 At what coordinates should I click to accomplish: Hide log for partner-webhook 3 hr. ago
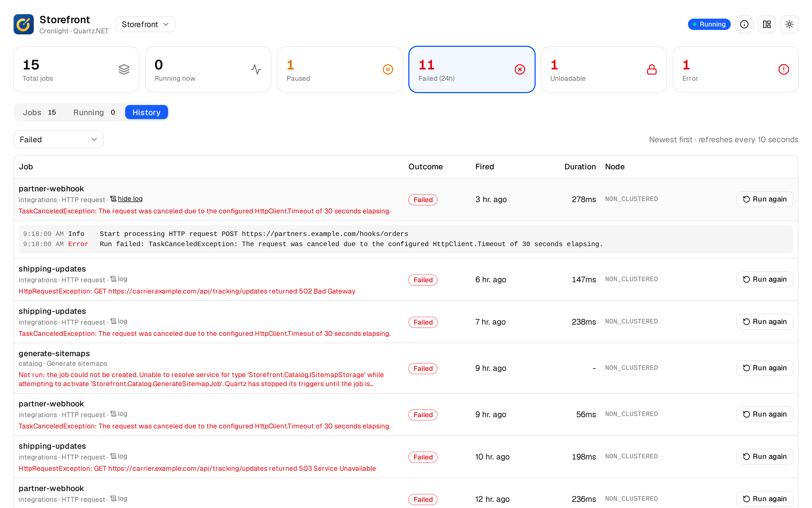pyautogui.click(x=127, y=199)
